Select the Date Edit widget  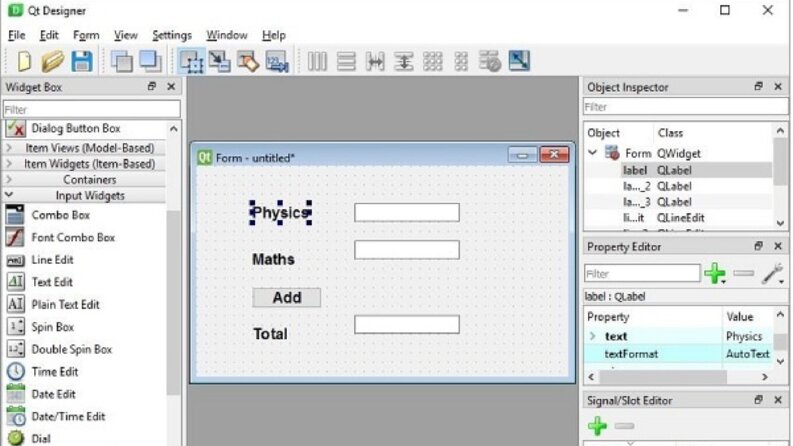[x=40, y=394]
